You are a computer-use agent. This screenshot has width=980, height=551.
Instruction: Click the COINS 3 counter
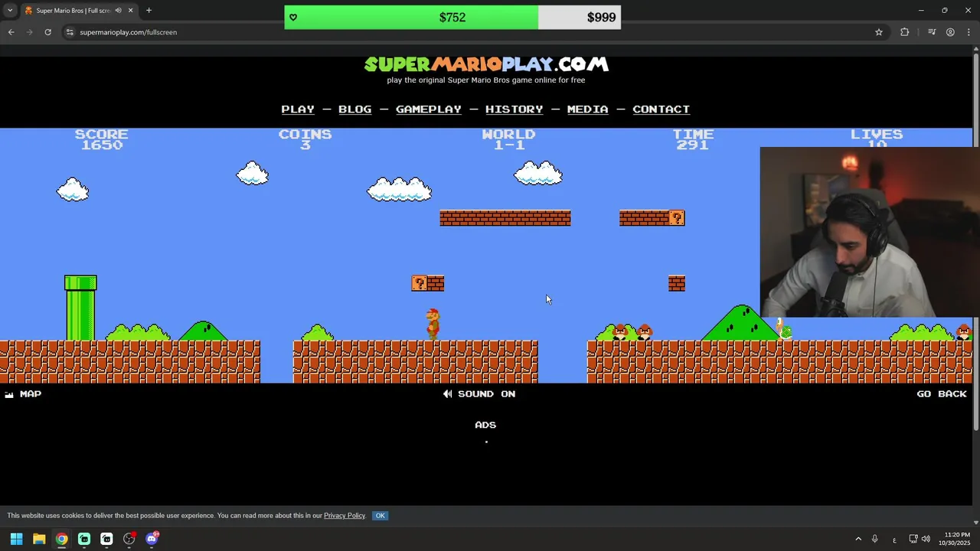[x=305, y=139]
